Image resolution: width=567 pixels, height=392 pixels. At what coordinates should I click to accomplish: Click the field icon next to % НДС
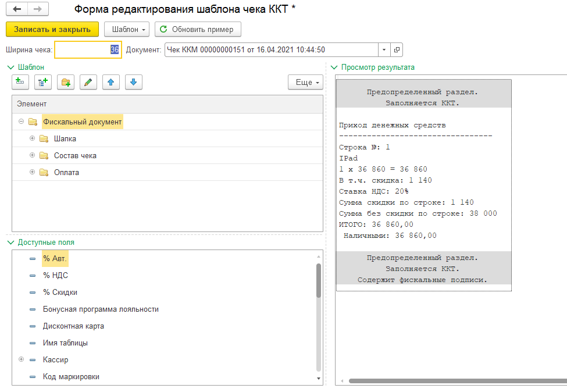pyautogui.click(x=33, y=276)
